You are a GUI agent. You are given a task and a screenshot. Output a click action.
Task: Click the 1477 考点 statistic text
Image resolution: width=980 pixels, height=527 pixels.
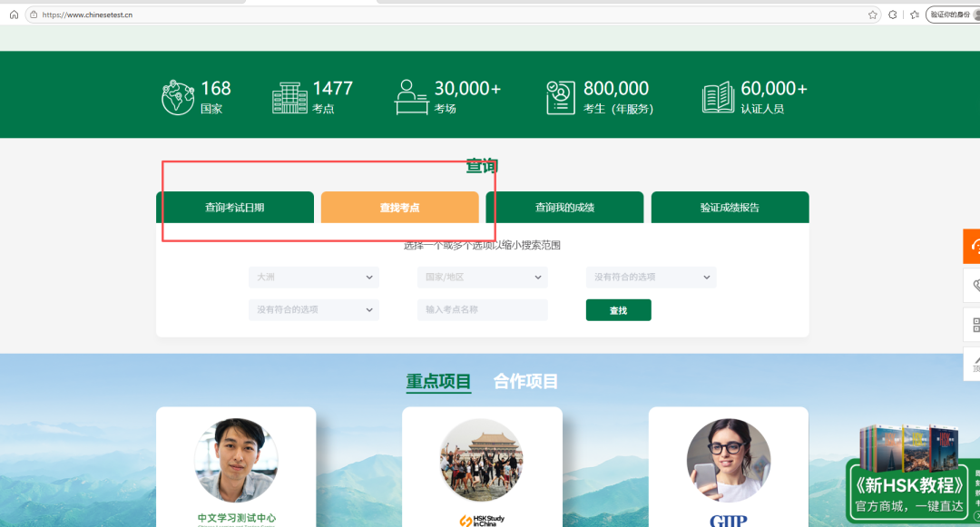coord(332,97)
